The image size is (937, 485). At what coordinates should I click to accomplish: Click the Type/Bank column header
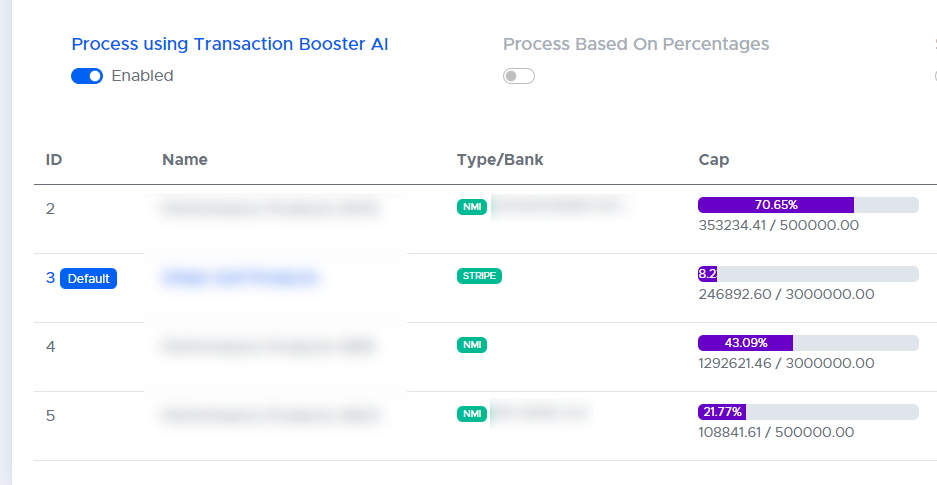tap(499, 160)
